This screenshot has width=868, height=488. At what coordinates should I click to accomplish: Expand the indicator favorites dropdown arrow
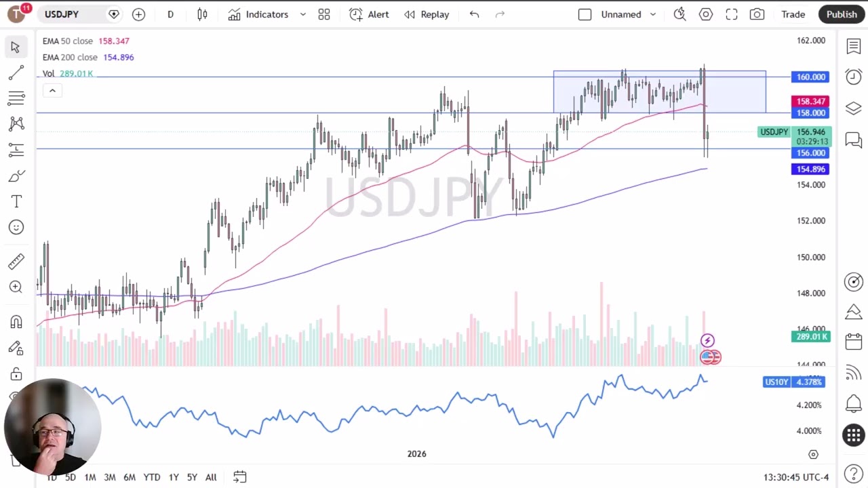pos(302,14)
